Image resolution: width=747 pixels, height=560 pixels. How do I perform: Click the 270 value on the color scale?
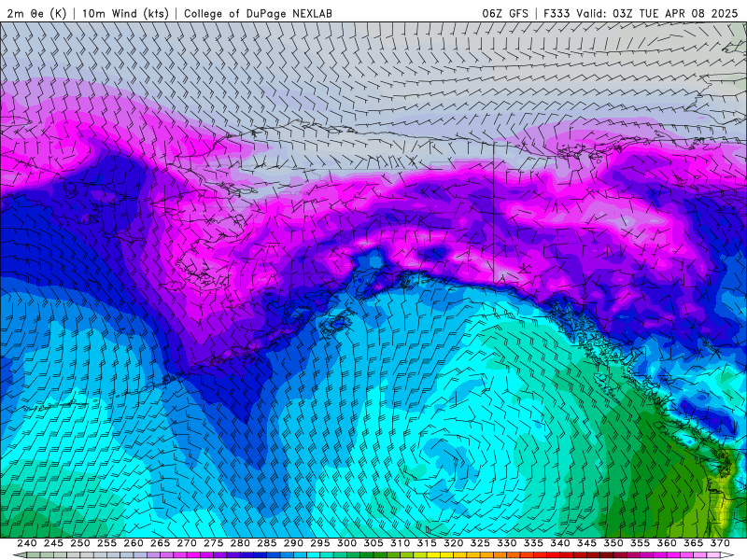pyautogui.click(x=187, y=543)
